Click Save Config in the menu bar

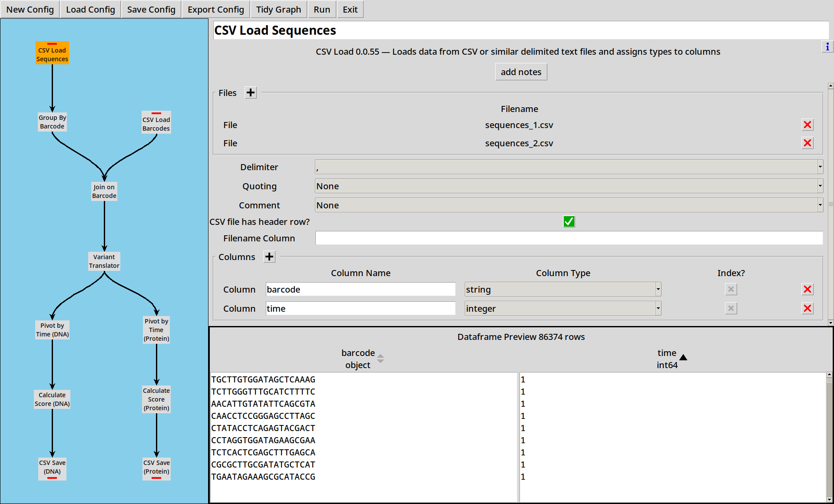(151, 10)
